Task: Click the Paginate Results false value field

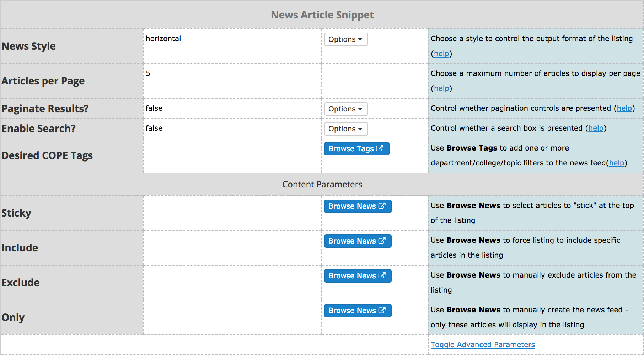Action: 232,108
